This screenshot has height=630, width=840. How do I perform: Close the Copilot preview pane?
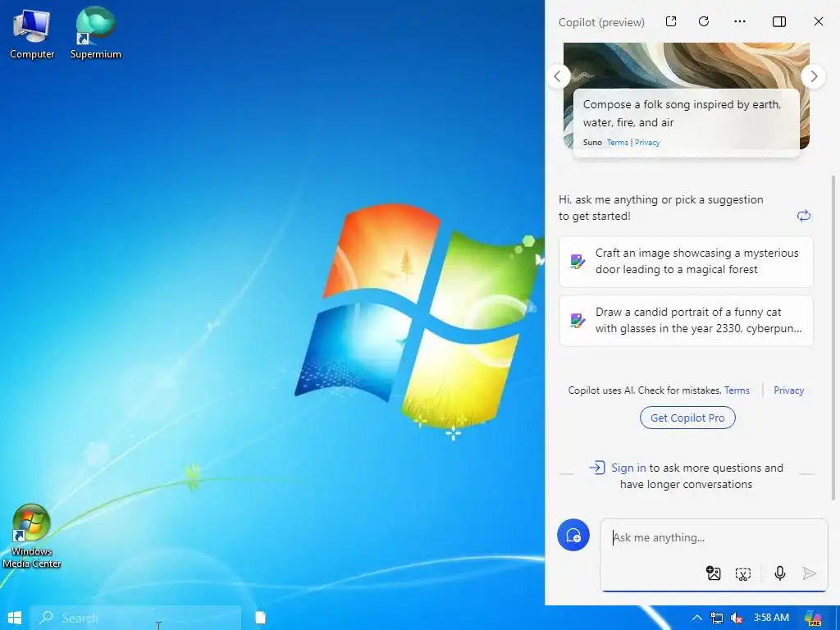coord(819,21)
